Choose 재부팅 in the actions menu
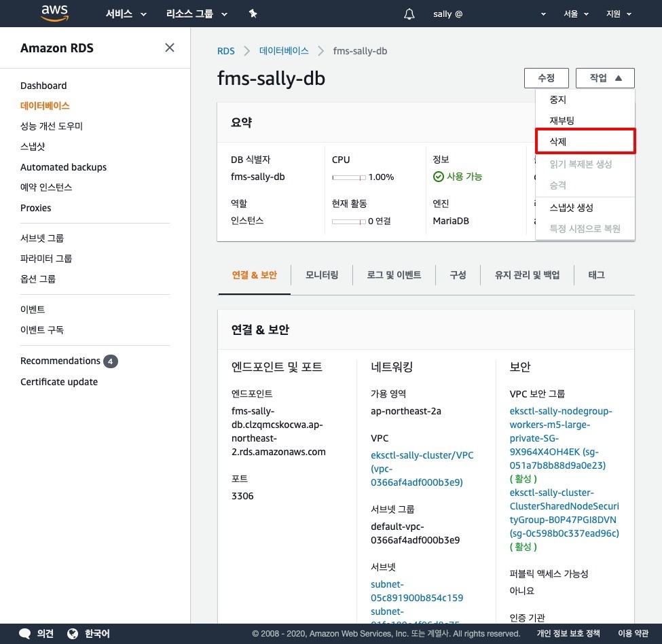The image size is (662, 644). pos(562,120)
